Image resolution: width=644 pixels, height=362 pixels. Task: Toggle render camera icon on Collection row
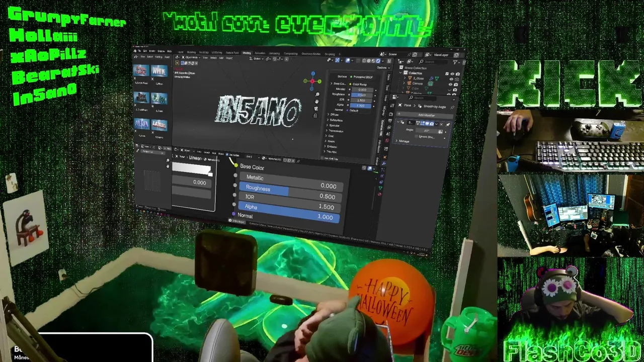(x=458, y=74)
